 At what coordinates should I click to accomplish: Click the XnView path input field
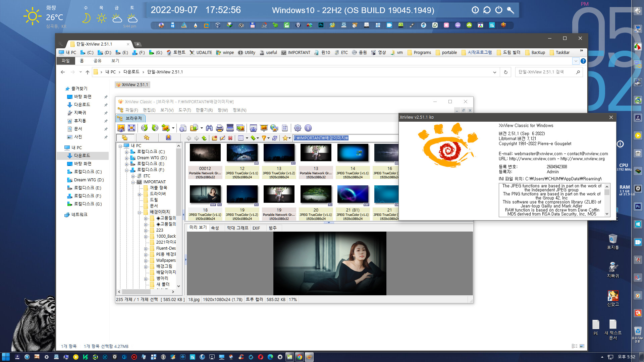coord(345,138)
